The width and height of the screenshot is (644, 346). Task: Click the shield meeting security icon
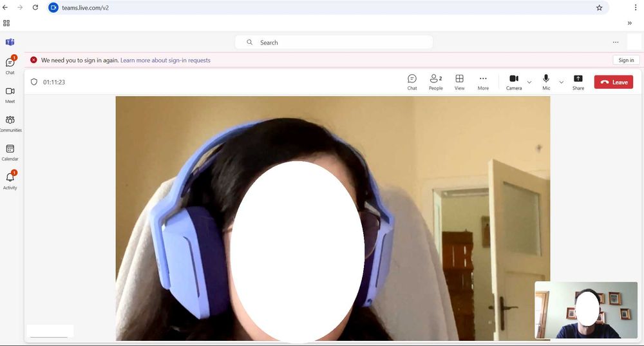coord(34,82)
